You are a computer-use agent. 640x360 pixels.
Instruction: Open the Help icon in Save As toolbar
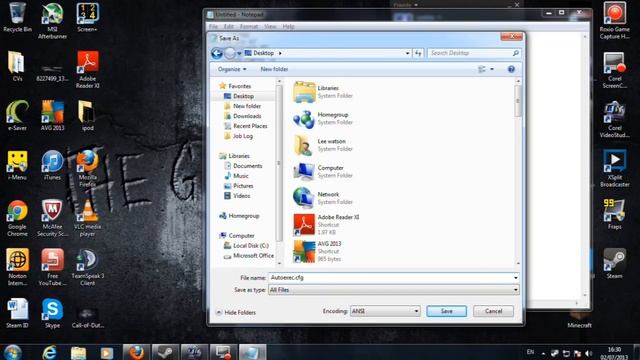(x=511, y=69)
